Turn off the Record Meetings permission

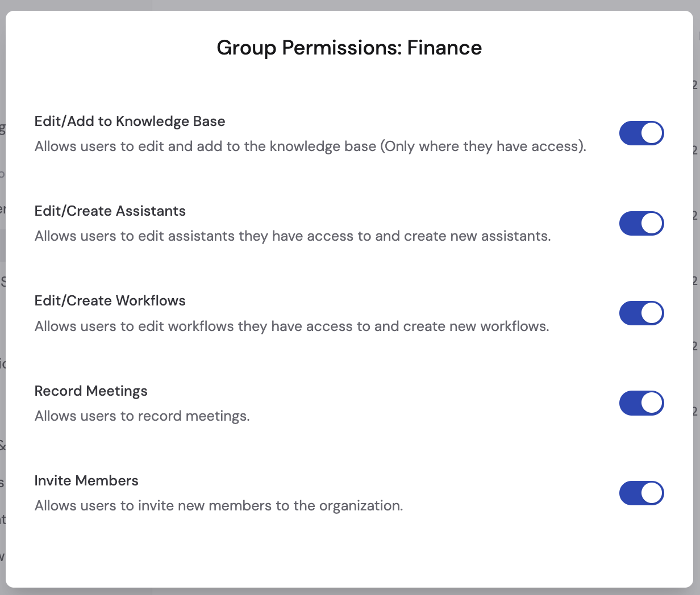pos(641,403)
